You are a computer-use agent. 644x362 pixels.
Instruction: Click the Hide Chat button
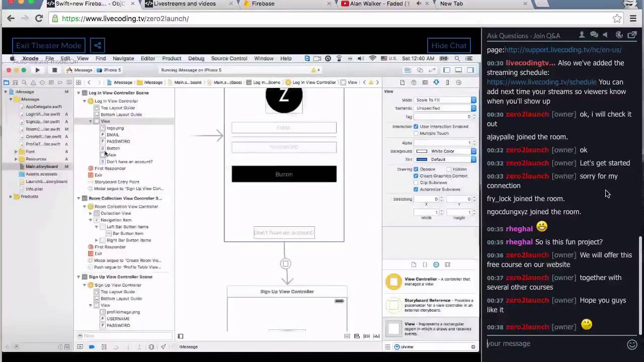coord(449,46)
